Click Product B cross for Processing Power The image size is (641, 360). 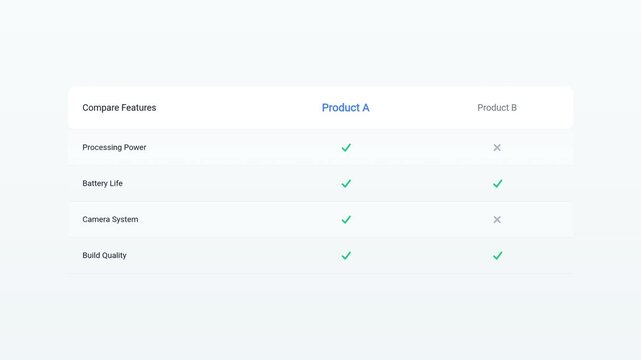[x=497, y=148]
